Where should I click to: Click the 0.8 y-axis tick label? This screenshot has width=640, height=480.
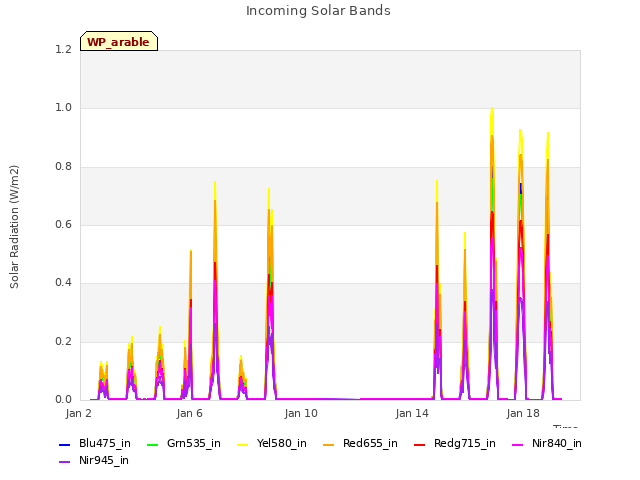coord(63,167)
